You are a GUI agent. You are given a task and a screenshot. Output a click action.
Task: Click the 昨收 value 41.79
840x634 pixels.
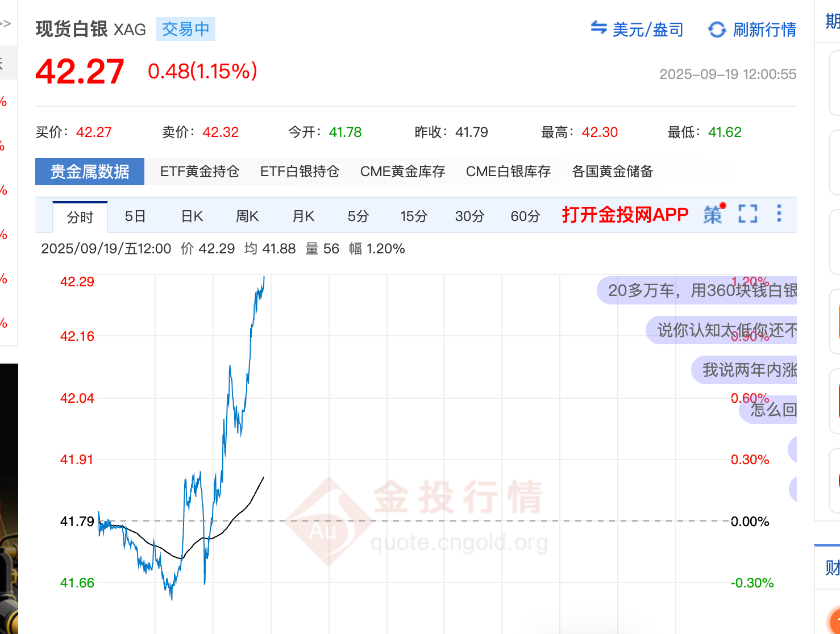(x=472, y=132)
